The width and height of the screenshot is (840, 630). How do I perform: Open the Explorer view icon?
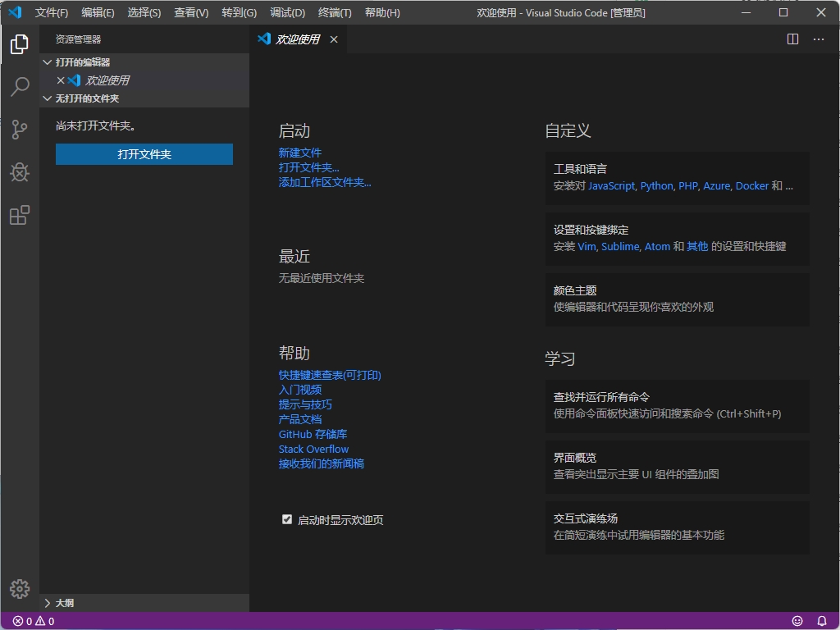[x=20, y=44]
